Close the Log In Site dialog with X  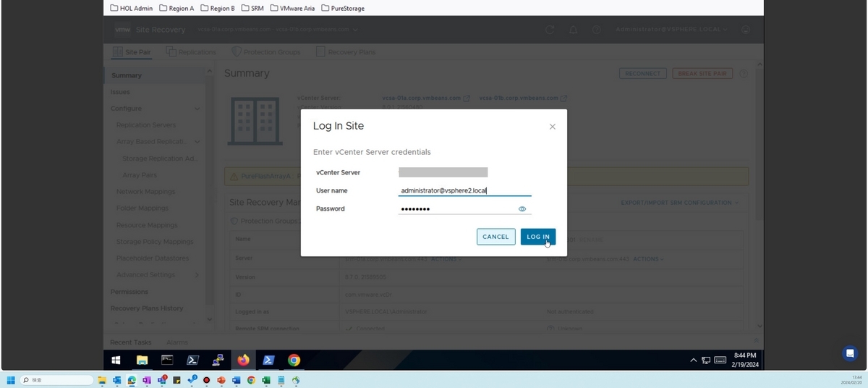point(553,127)
